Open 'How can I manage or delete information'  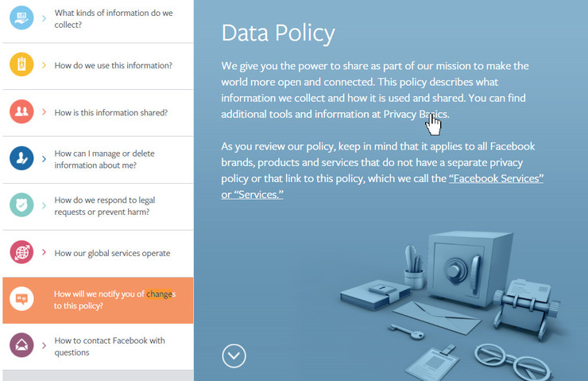(x=104, y=159)
